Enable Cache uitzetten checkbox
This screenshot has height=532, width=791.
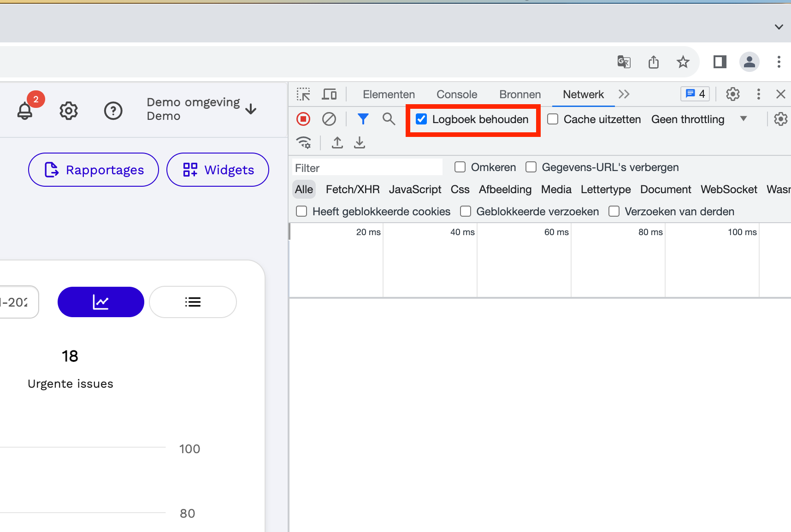tap(553, 119)
